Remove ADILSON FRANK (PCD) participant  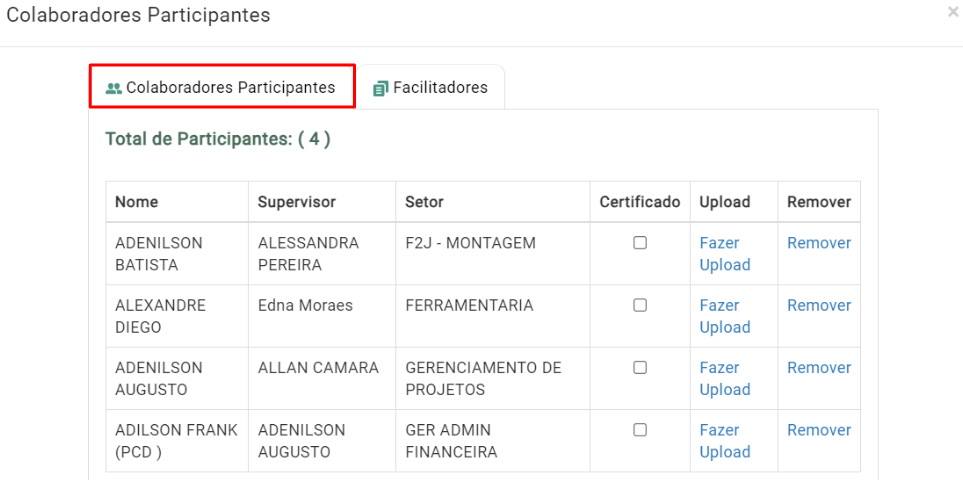tap(819, 430)
